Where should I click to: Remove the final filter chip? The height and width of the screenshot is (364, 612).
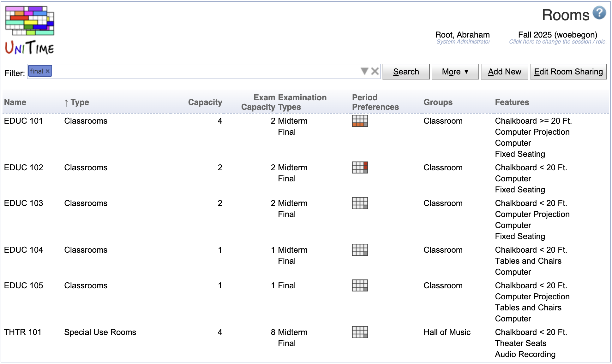(x=48, y=71)
